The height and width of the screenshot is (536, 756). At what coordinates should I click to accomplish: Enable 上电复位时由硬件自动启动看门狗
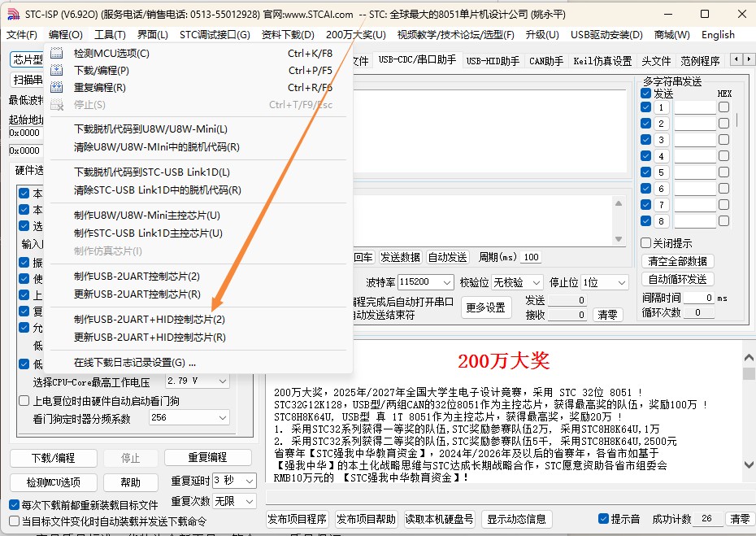click(x=24, y=401)
